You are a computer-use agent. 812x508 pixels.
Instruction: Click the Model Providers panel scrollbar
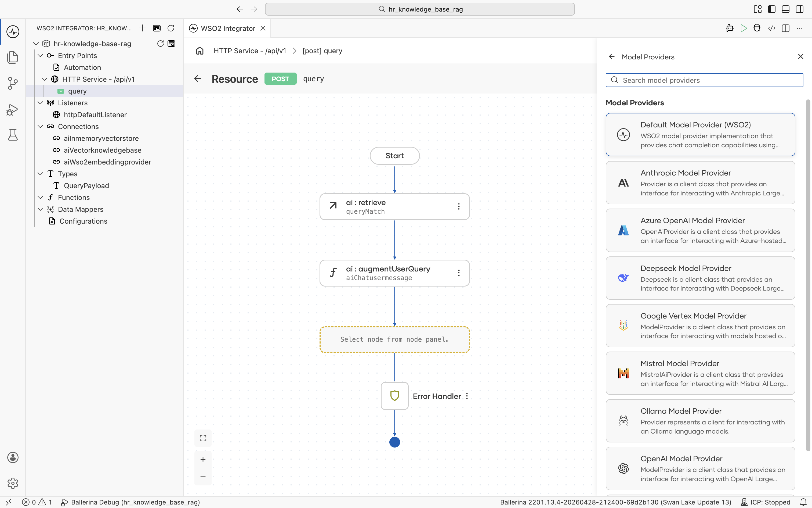coord(808,276)
